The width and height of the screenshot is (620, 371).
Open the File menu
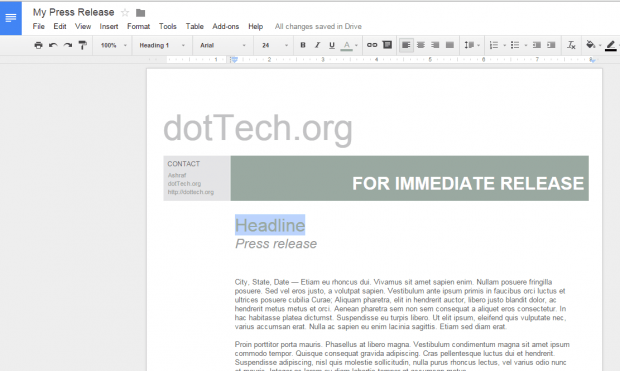(38, 26)
